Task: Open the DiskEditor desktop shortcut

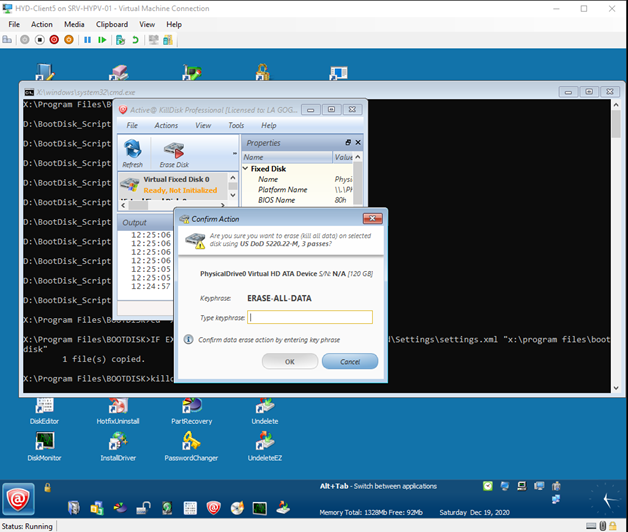Action: 44,411
